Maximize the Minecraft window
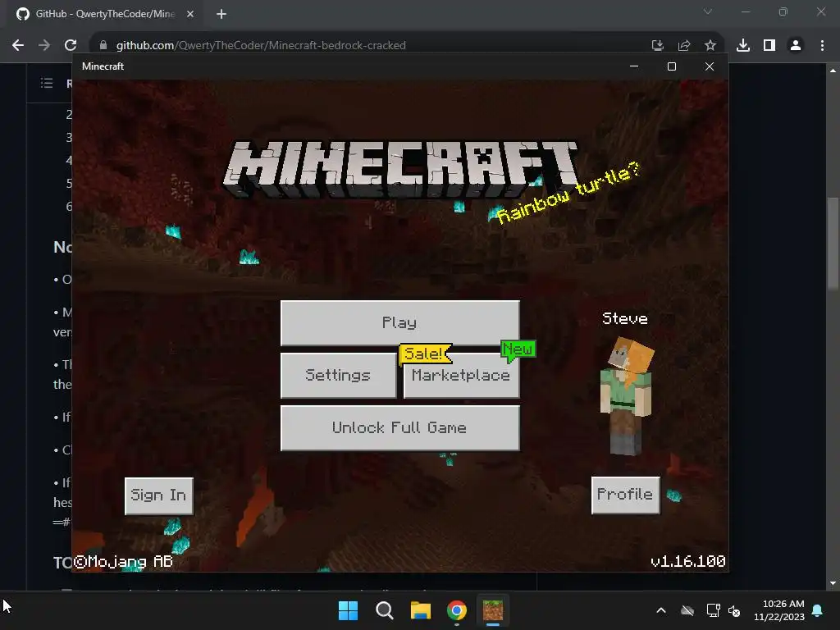The image size is (840, 630). coord(672,66)
